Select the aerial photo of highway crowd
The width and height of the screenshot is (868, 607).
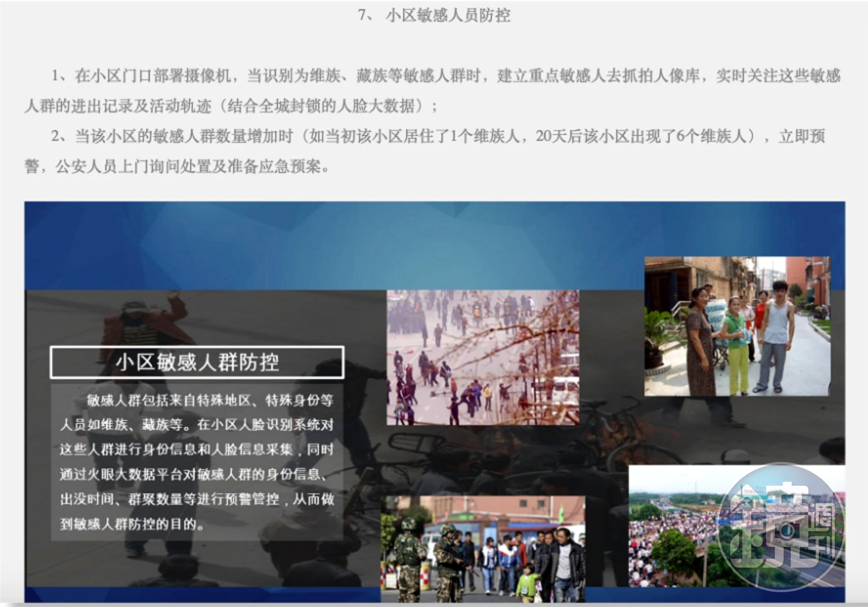click(736, 526)
